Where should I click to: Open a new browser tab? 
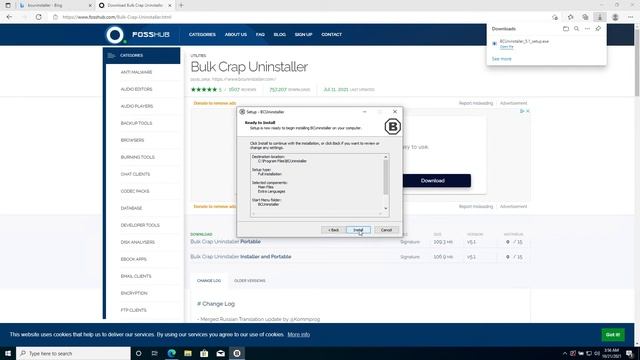pyautogui.click(x=181, y=5)
